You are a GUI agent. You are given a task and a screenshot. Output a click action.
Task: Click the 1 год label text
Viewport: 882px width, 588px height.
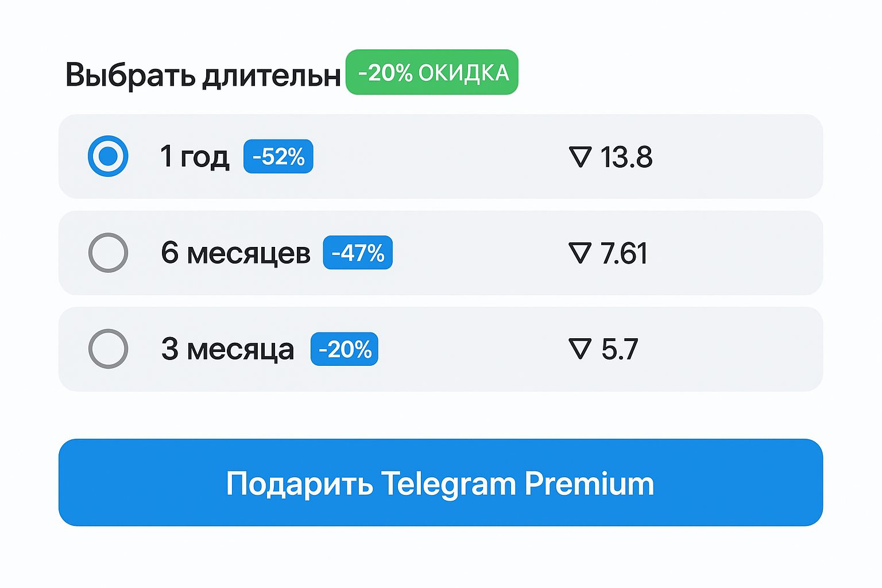pyautogui.click(x=195, y=156)
